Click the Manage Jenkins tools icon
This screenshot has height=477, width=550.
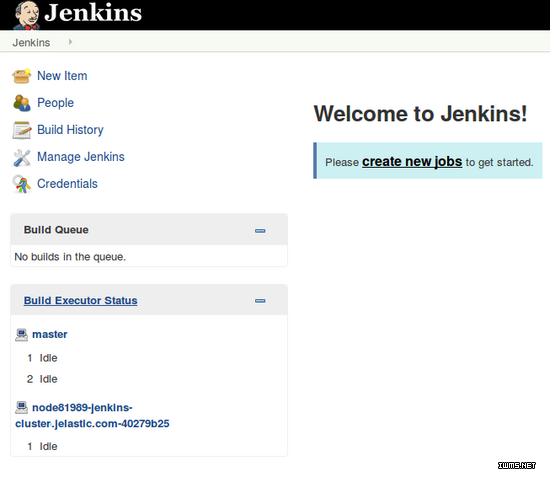coord(22,157)
